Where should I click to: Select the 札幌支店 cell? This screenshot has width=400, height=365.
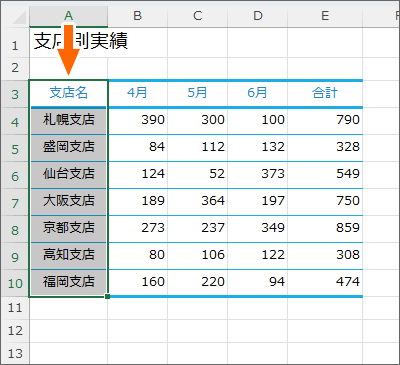click(69, 121)
